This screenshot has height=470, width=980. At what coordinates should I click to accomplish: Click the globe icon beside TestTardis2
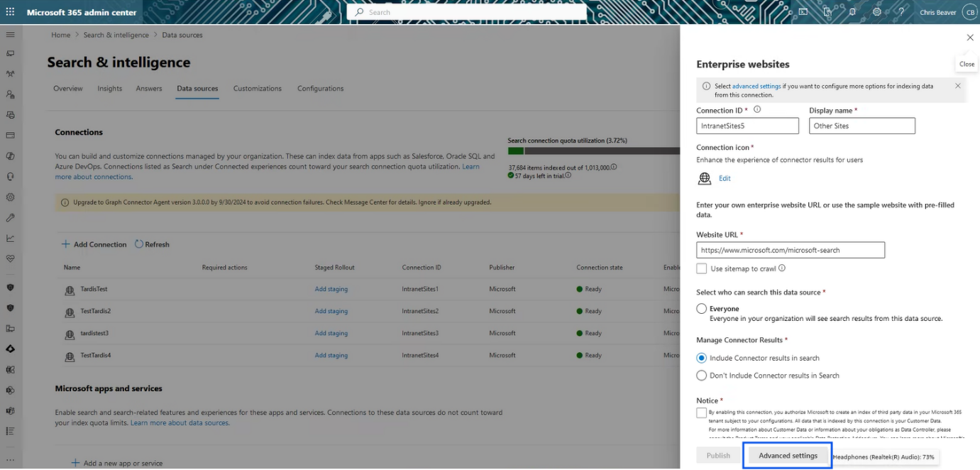(70, 312)
